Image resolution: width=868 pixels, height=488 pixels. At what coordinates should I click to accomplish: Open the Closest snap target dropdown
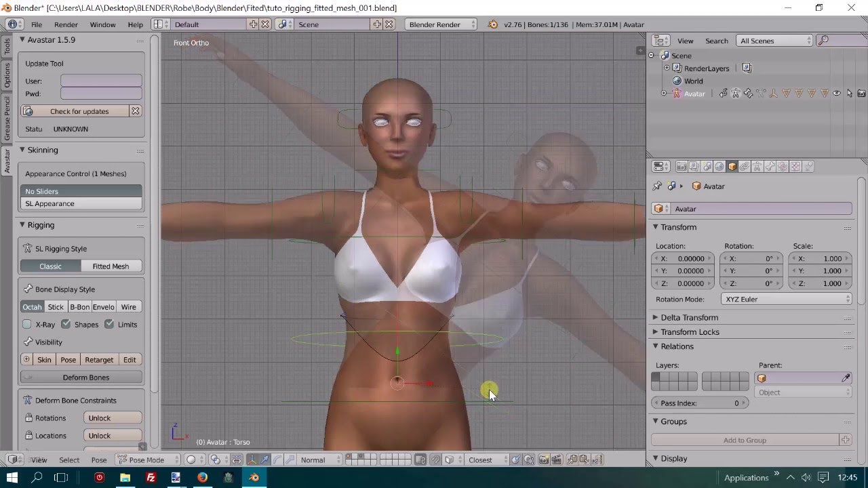487,460
